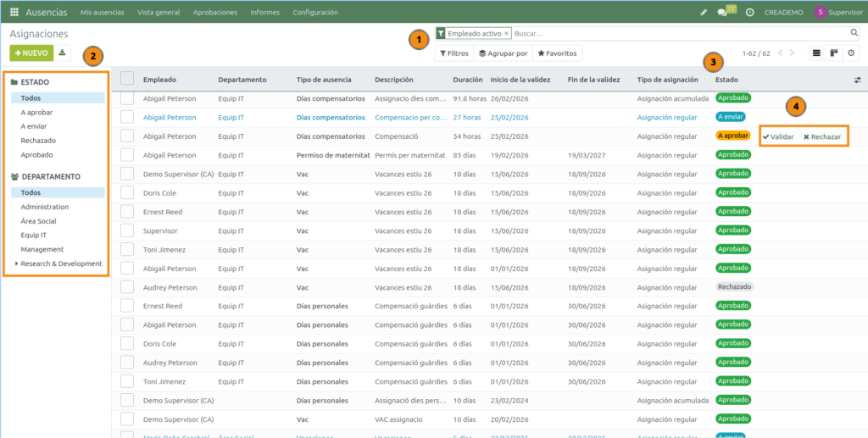Check the first Abigail Peterson row checkbox
The width and height of the screenshot is (868, 438).
pos(127,98)
